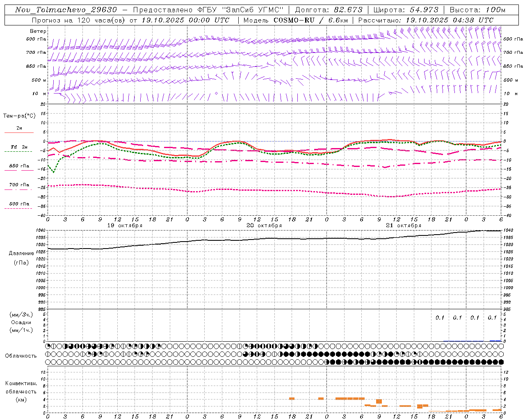Click the date label 20 октября
Viewport: 525px width, 420px height.
pyautogui.click(x=264, y=226)
